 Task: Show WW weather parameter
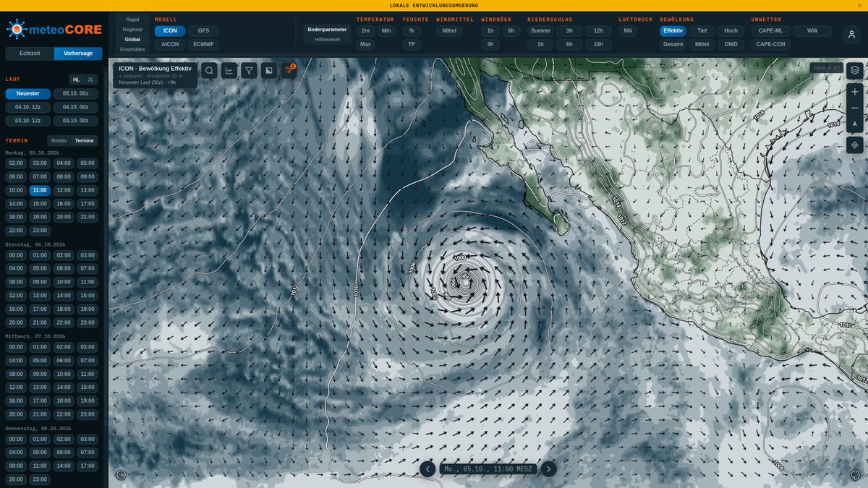click(x=812, y=31)
